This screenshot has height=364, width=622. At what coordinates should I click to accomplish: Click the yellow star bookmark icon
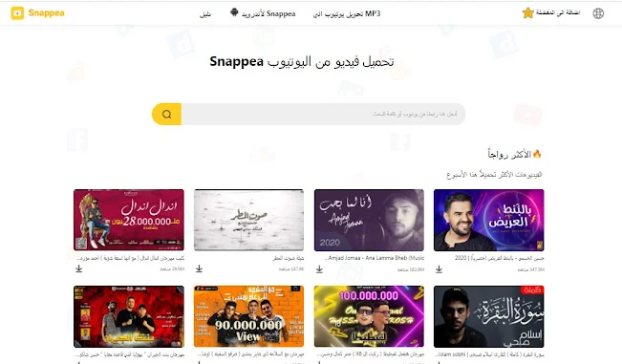(527, 13)
